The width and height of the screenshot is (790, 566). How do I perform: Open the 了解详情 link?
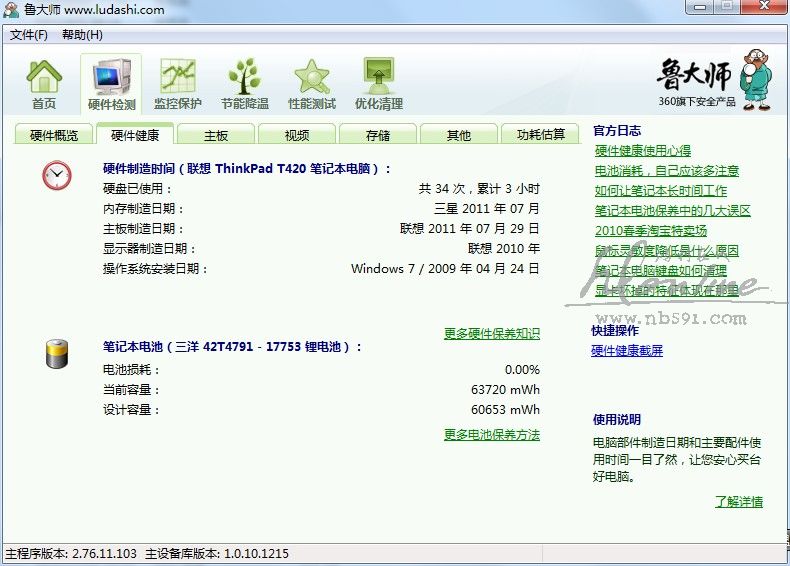738,502
